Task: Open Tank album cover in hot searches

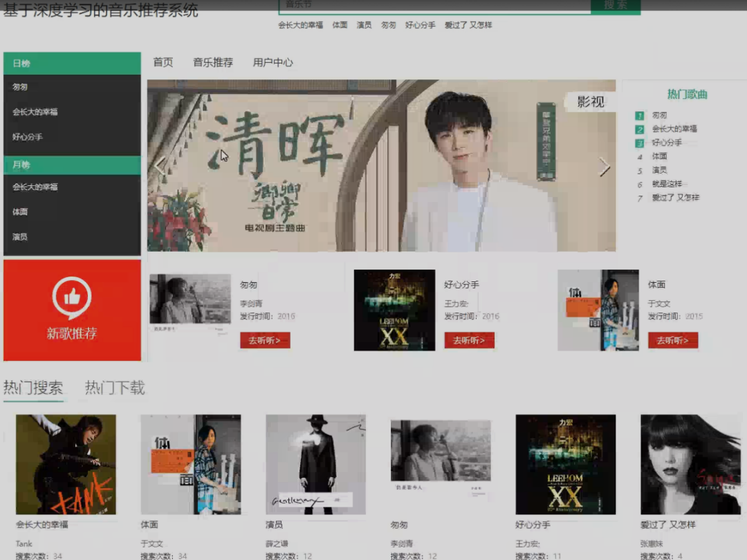Action: tap(66, 465)
